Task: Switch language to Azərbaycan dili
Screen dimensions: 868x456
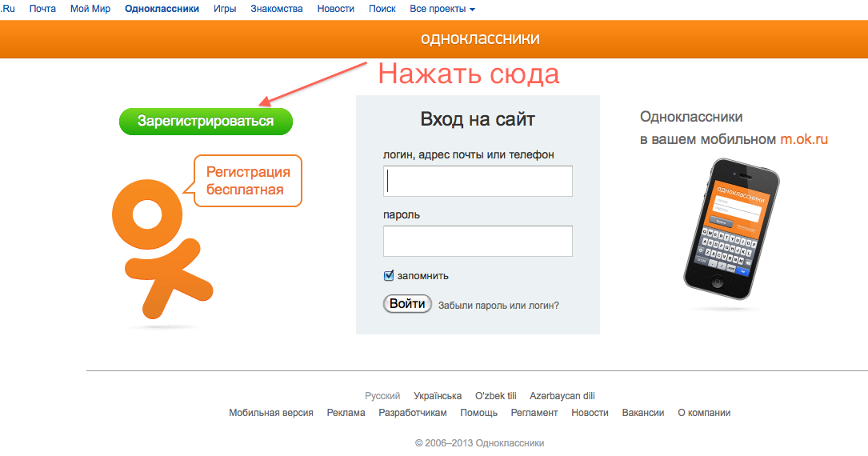Action: pyautogui.click(x=562, y=396)
